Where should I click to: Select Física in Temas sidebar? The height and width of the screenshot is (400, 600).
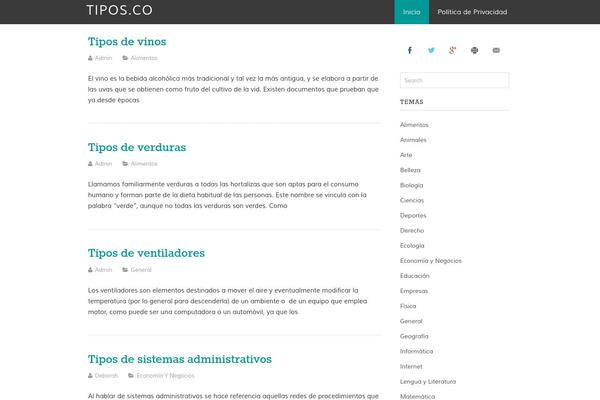point(408,306)
